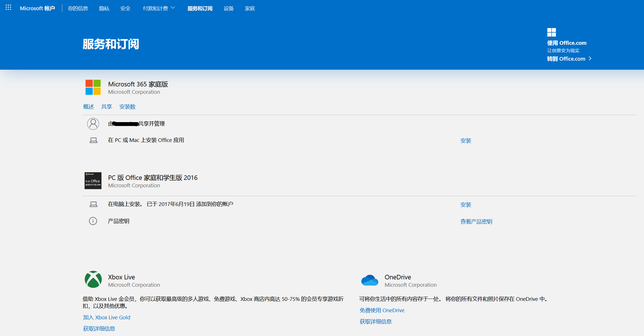This screenshot has height=336, width=644.
Task: Switch to the 安装数 tab
Action: [x=127, y=107]
